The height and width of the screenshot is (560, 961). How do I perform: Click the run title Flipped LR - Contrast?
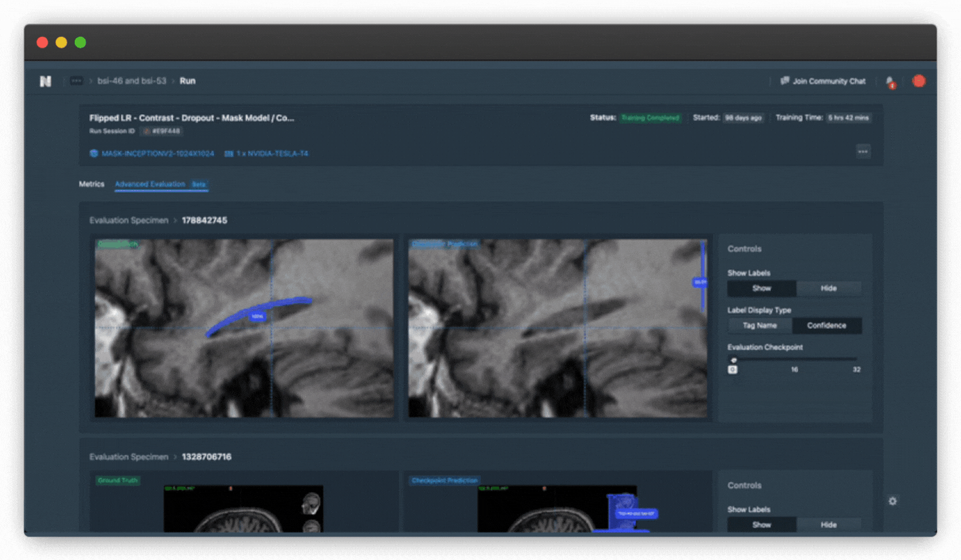pyautogui.click(x=192, y=118)
